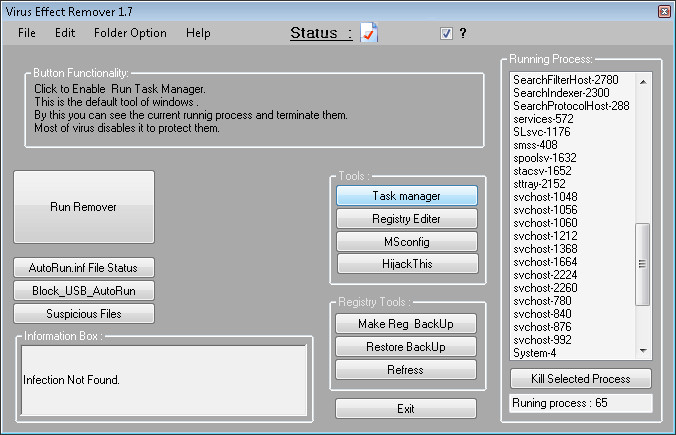Run HijackThis tool

point(407,263)
